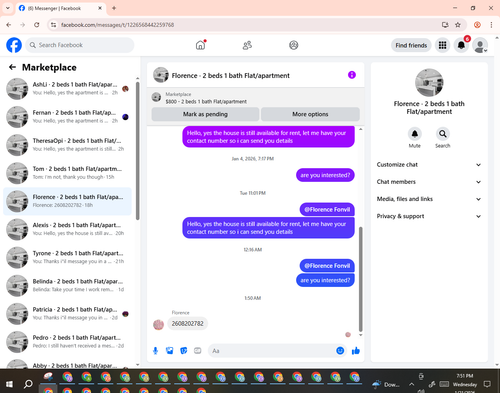
Task: Open the Facebook Home icon
Action: [200, 45]
